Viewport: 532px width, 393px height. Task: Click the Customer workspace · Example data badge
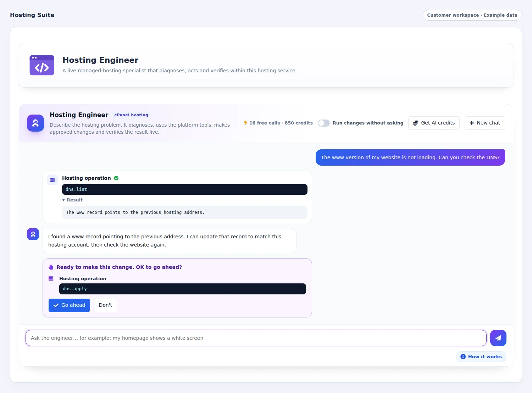472,15
